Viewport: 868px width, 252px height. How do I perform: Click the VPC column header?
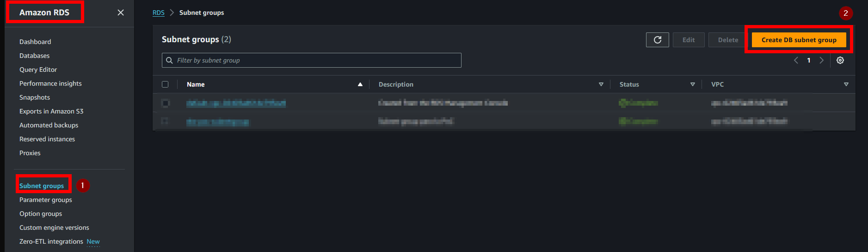[717, 84]
